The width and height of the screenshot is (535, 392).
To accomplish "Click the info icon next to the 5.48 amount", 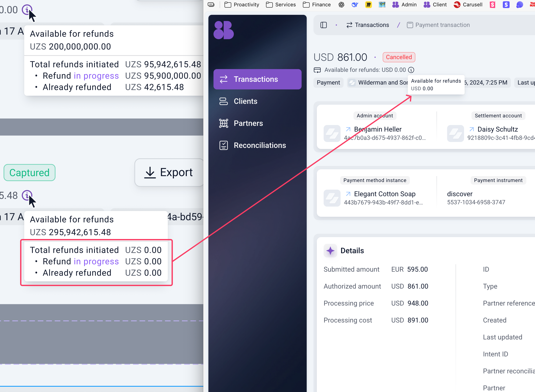I will click(27, 195).
